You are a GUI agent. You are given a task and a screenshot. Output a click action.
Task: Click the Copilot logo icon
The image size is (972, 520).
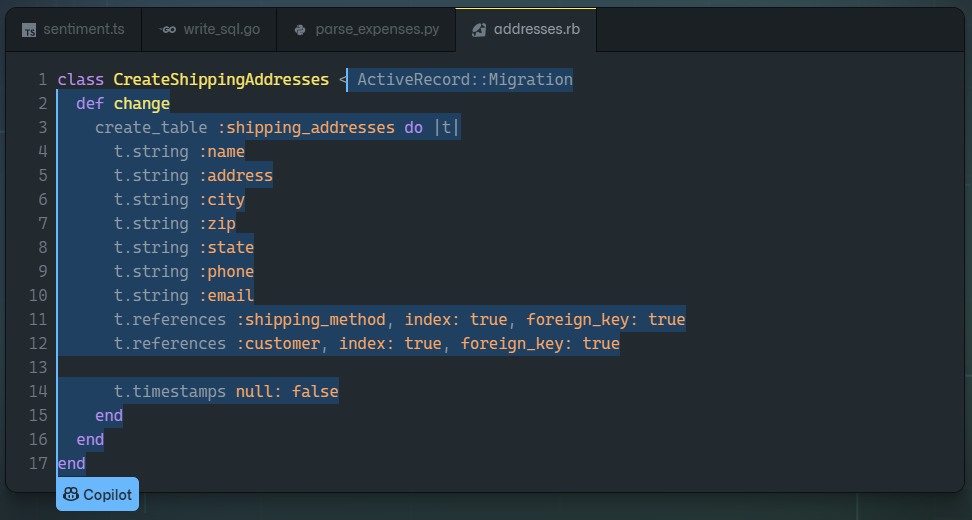tap(71, 494)
